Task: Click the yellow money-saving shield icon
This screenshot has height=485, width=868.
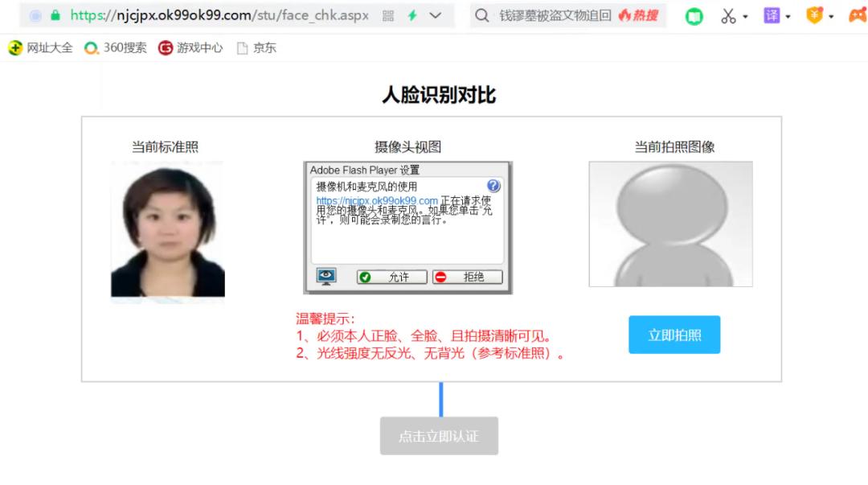Action: coord(815,14)
